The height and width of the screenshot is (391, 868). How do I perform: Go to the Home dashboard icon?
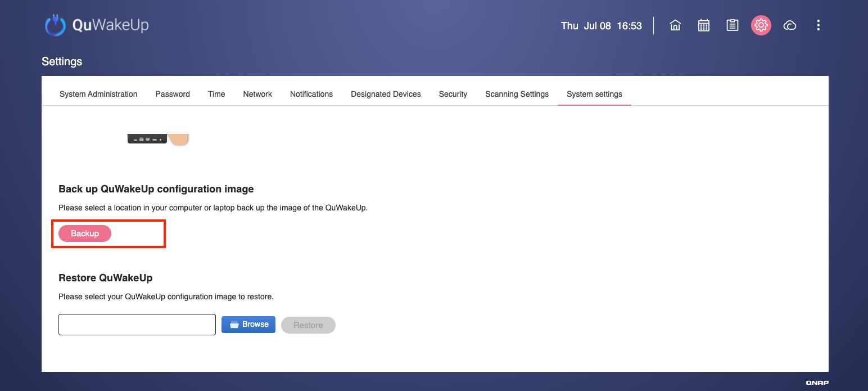(675, 25)
